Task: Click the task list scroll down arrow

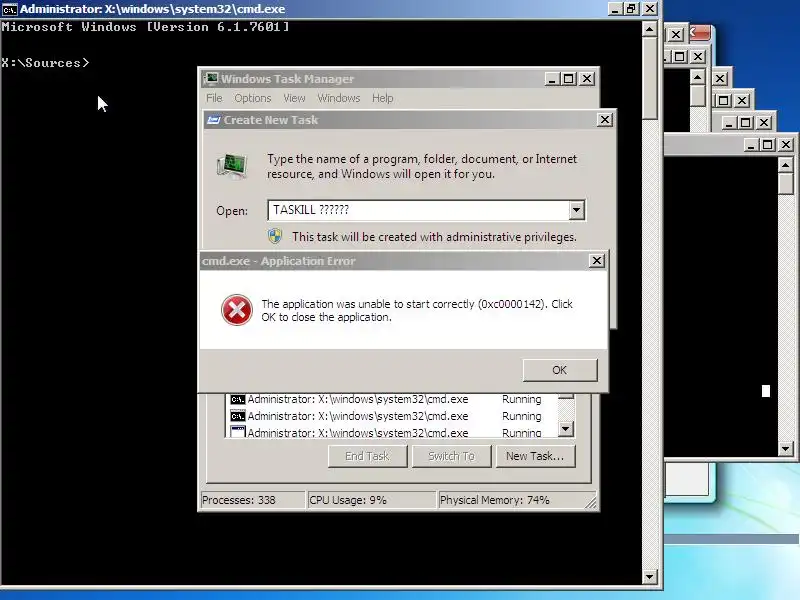Action: [566, 429]
